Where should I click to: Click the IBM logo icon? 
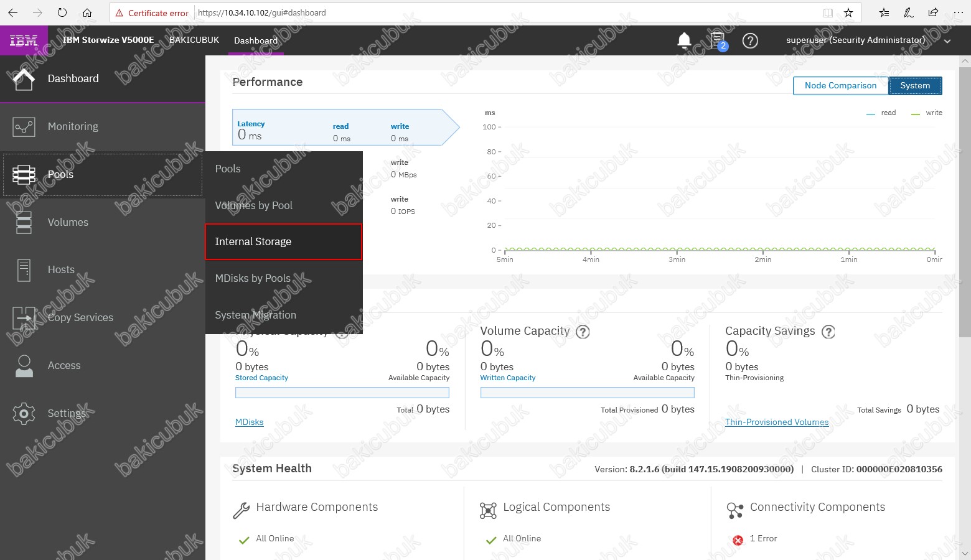coord(24,41)
